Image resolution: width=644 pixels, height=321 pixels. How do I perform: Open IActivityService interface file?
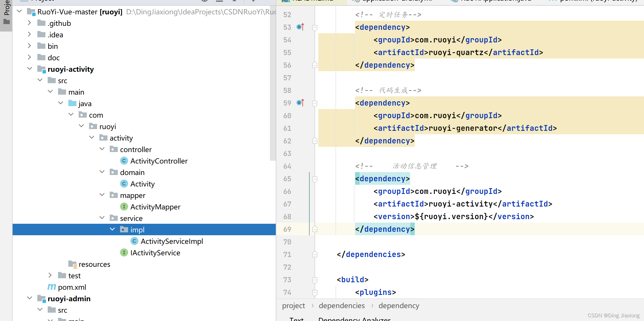(155, 253)
